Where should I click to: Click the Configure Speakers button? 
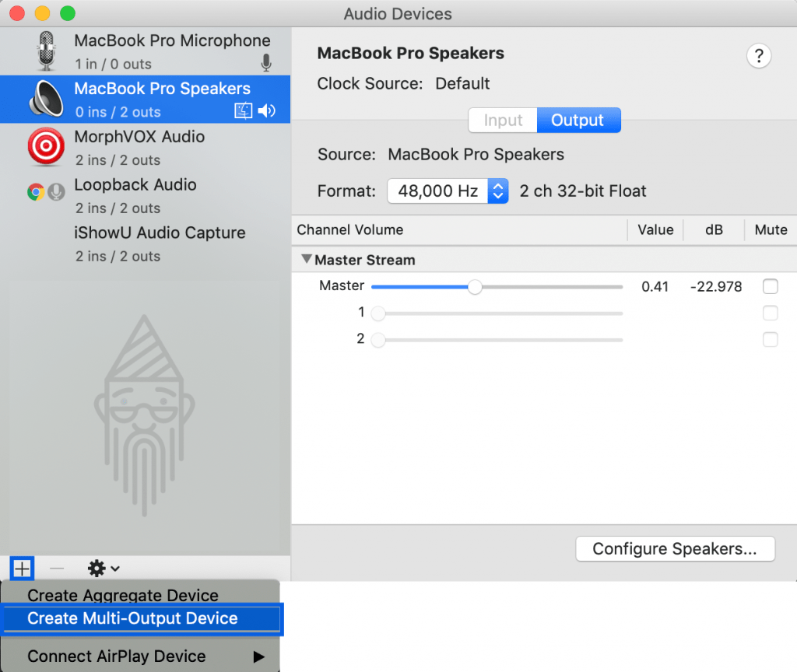(x=675, y=549)
